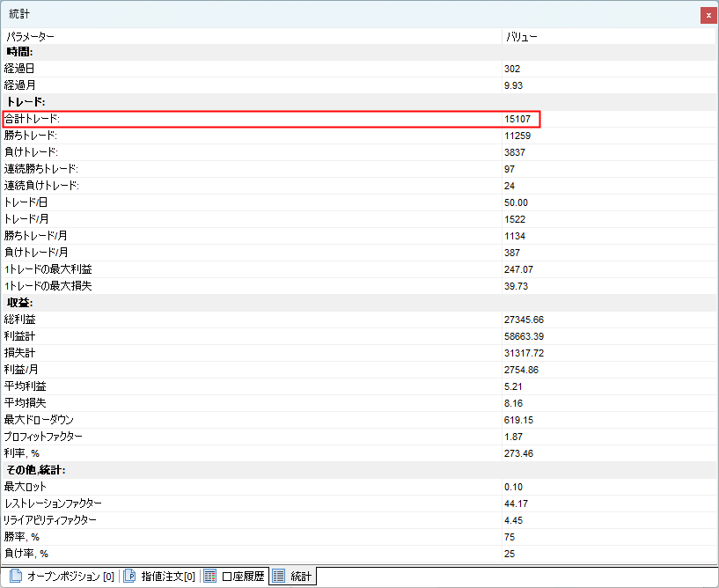Click the value 273.46

coord(518,453)
